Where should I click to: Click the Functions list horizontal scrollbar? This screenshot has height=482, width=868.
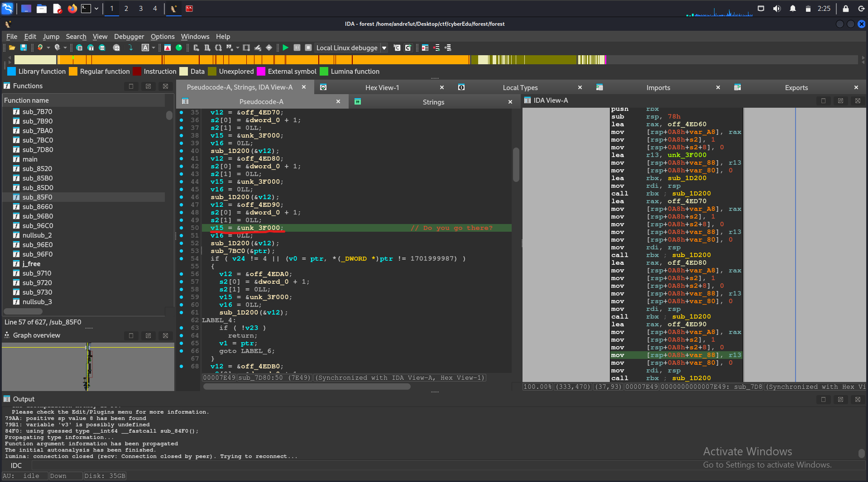point(23,311)
